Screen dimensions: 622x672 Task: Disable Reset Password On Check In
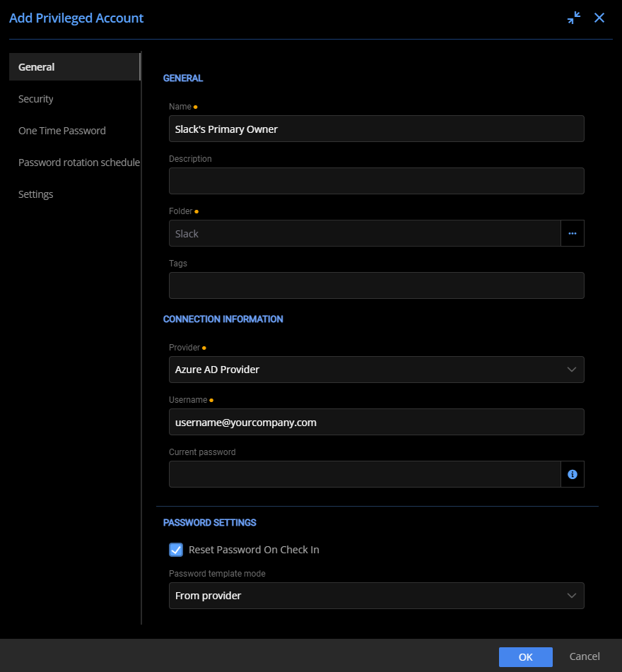pos(175,549)
